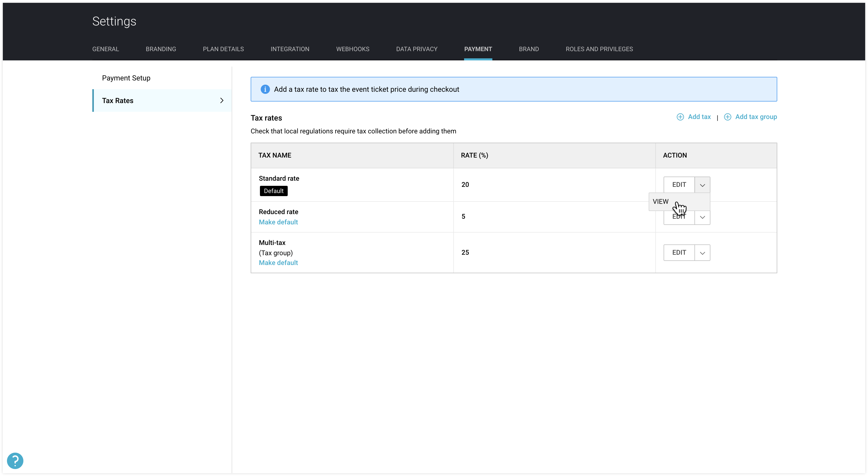Click Make default for Reduced rate

278,222
